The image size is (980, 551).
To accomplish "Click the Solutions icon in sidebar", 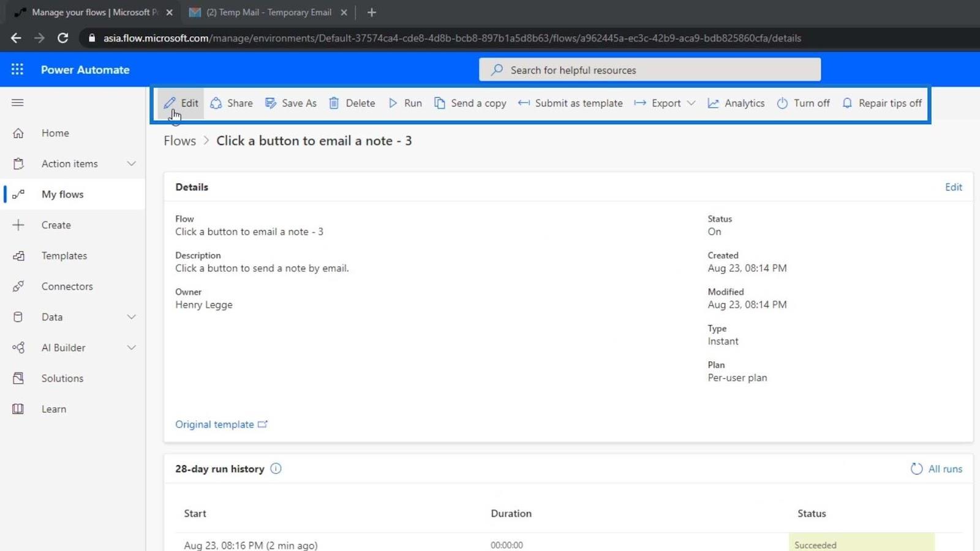I will coord(18,378).
